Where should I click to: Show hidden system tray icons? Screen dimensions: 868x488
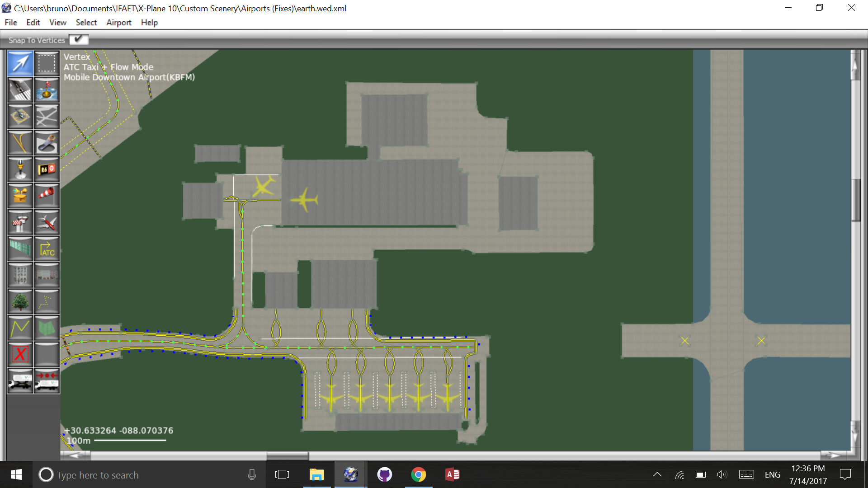[657, 474]
